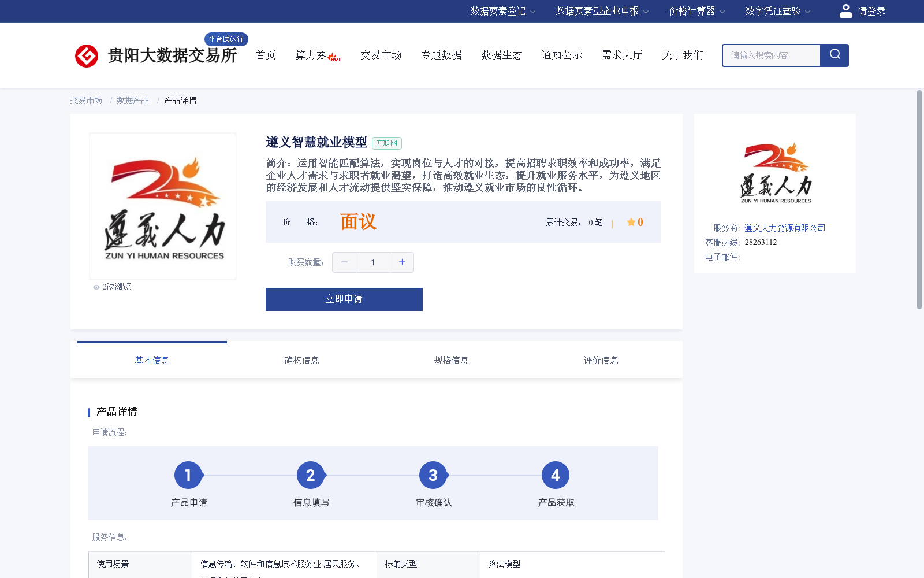Click the 累计交易 0笔 text
The height and width of the screenshot is (578, 924).
[x=574, y=223]
